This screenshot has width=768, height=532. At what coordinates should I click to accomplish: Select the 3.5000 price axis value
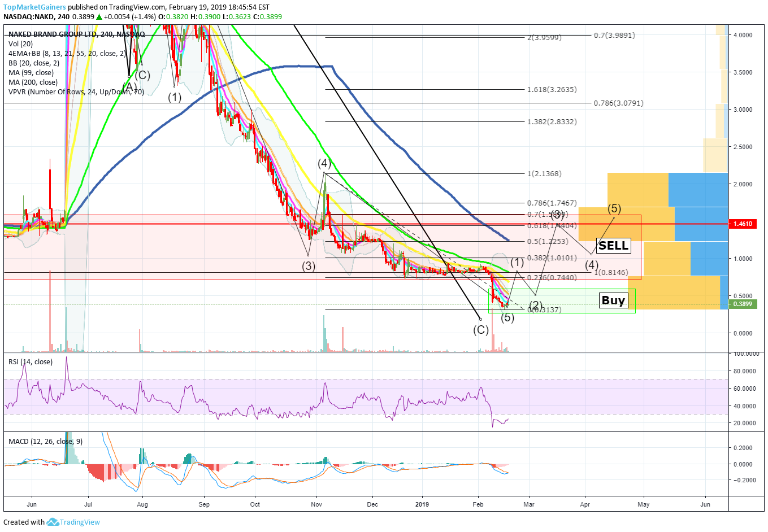(x=743, y=72)
